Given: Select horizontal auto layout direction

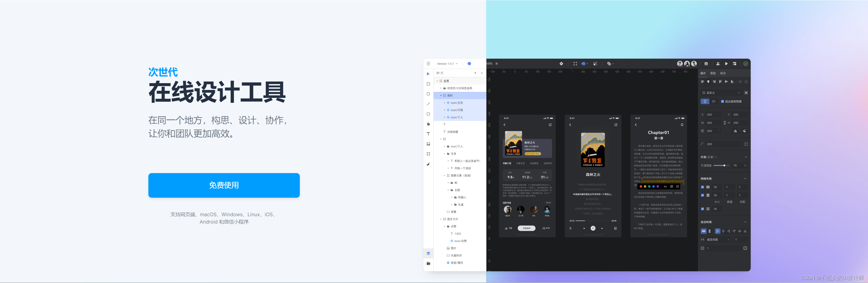Looking at the screenshot, I should [x=704, y=231].
